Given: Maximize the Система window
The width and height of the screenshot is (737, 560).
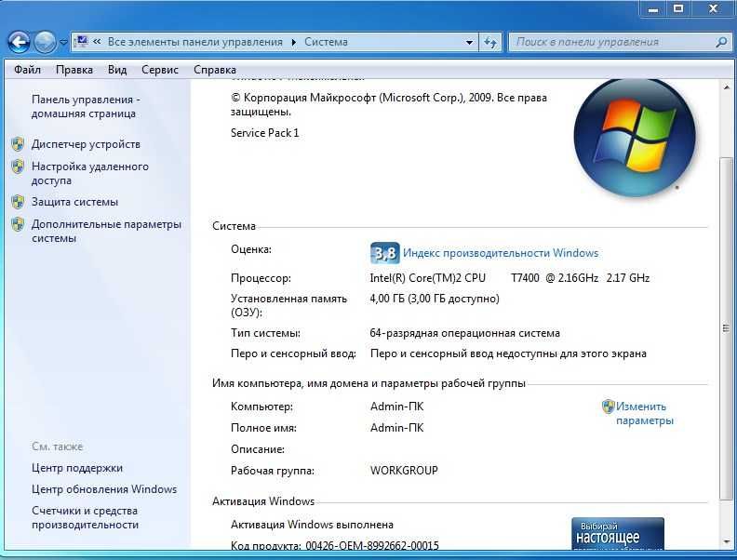Looking at the screenshot, I should point(678,9).
